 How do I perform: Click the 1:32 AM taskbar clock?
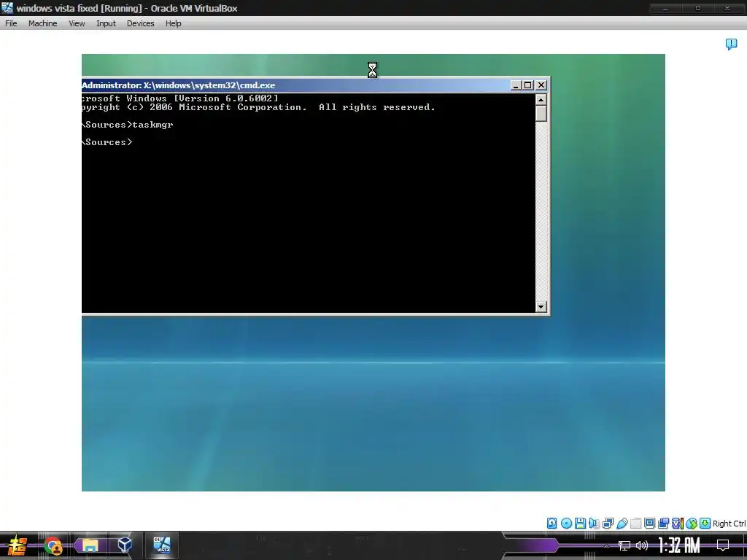coord(679,545)
